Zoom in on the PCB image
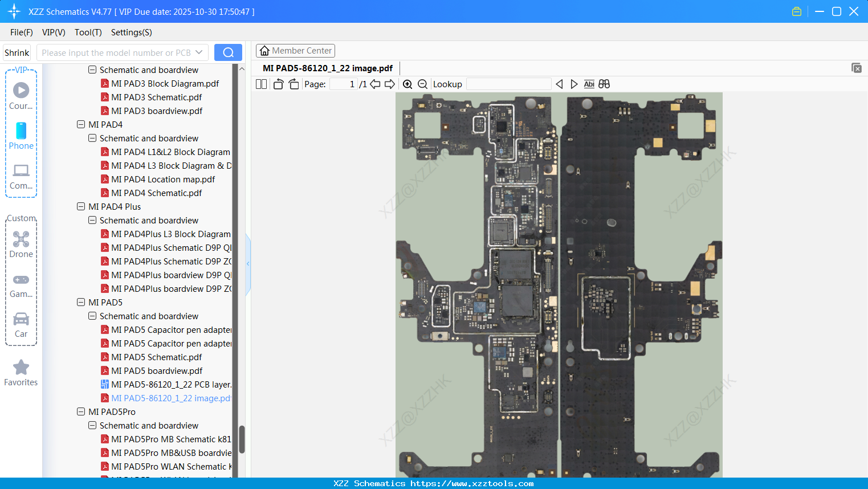This screenshot has width=868, height=489. point(407,84)
